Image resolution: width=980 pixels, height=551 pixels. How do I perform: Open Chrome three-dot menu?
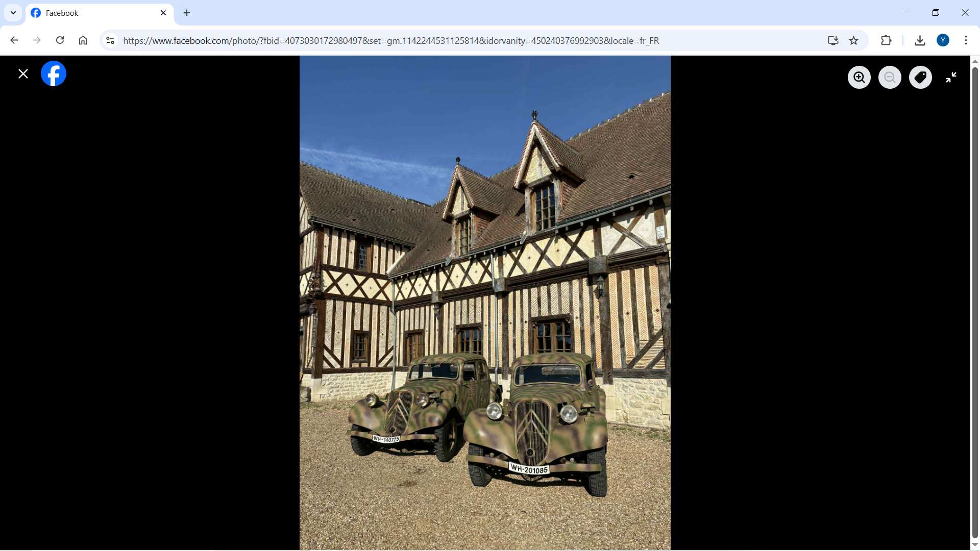(x=966, y=40)
